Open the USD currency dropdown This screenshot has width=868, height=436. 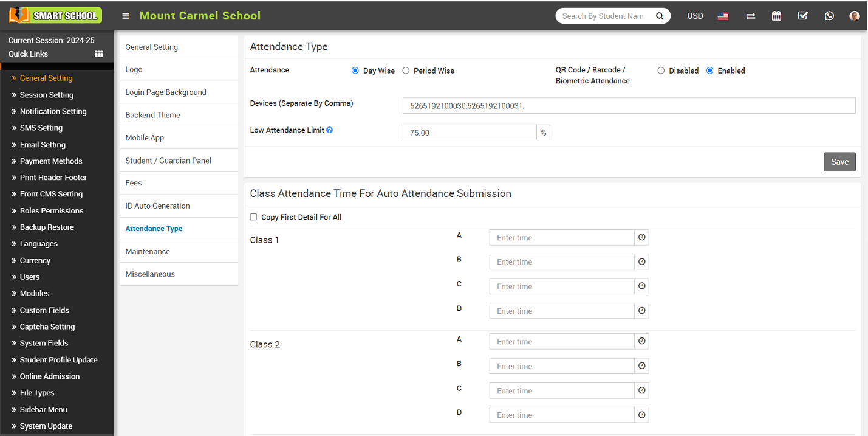695,16
